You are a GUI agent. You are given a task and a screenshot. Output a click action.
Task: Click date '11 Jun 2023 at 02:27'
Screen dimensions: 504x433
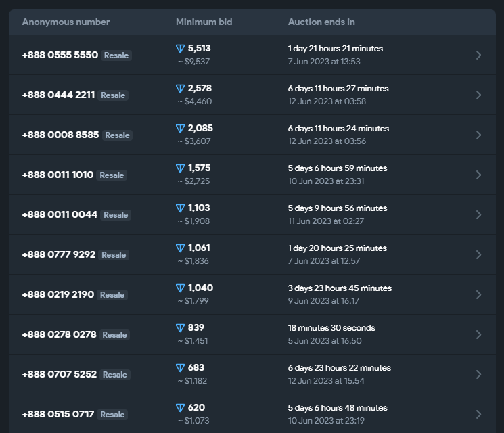point(326,221)
